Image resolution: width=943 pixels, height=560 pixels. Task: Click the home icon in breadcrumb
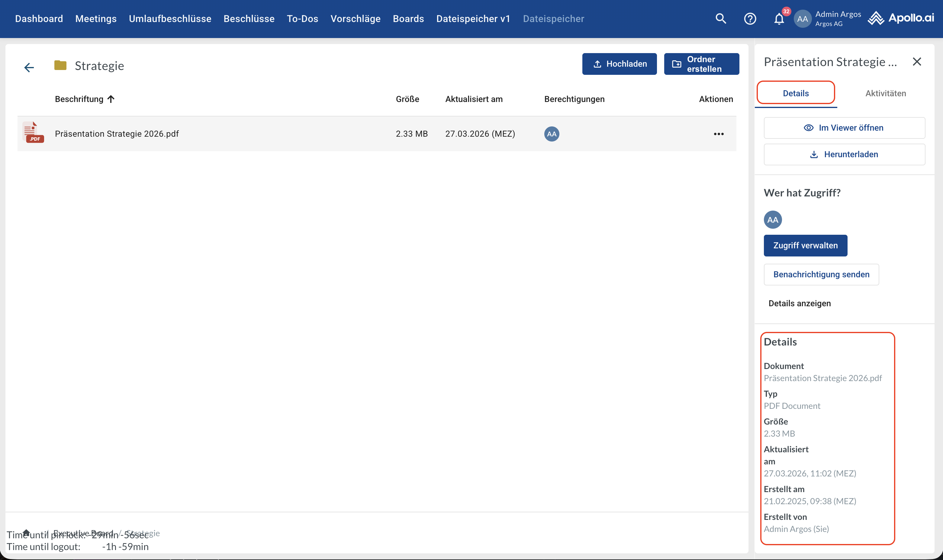tap(26, 533)
